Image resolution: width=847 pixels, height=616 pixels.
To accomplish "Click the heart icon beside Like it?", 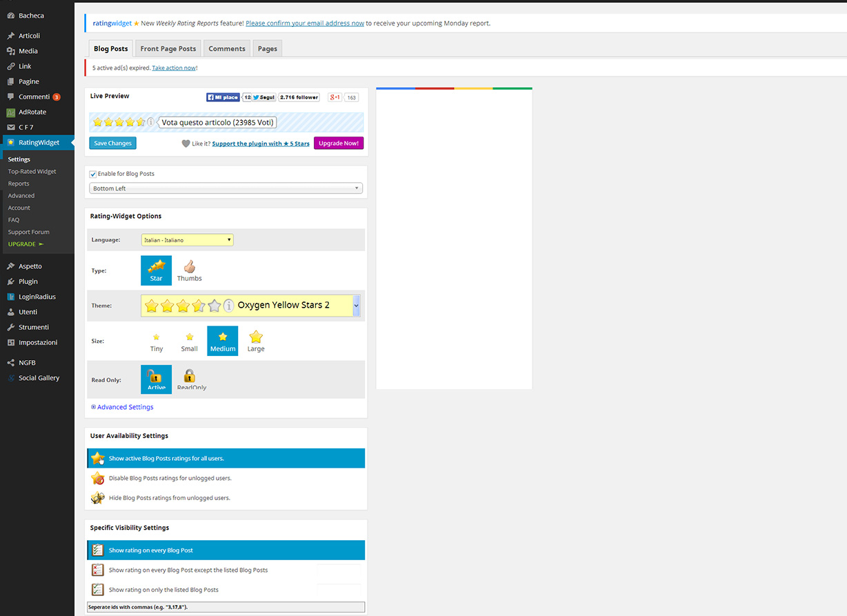I will coord(186,143).
